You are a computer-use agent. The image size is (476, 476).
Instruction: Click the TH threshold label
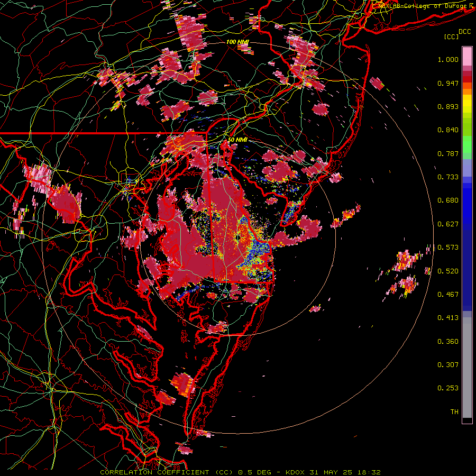point(454,412)
